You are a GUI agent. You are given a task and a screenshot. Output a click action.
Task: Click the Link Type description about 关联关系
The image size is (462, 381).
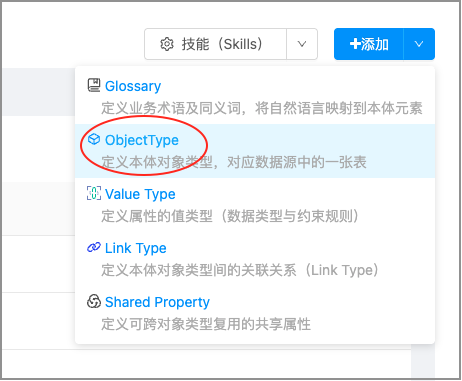(240, 270)
